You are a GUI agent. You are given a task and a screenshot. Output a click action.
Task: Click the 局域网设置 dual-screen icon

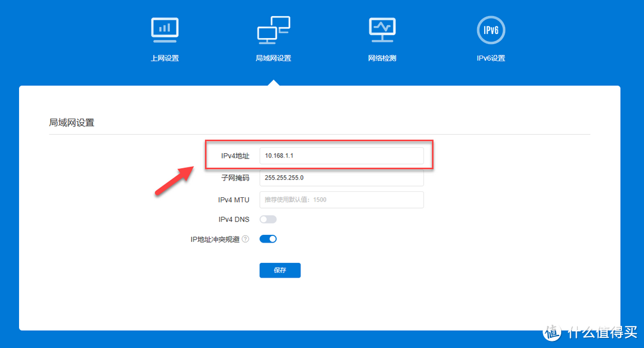coord(273,30)
